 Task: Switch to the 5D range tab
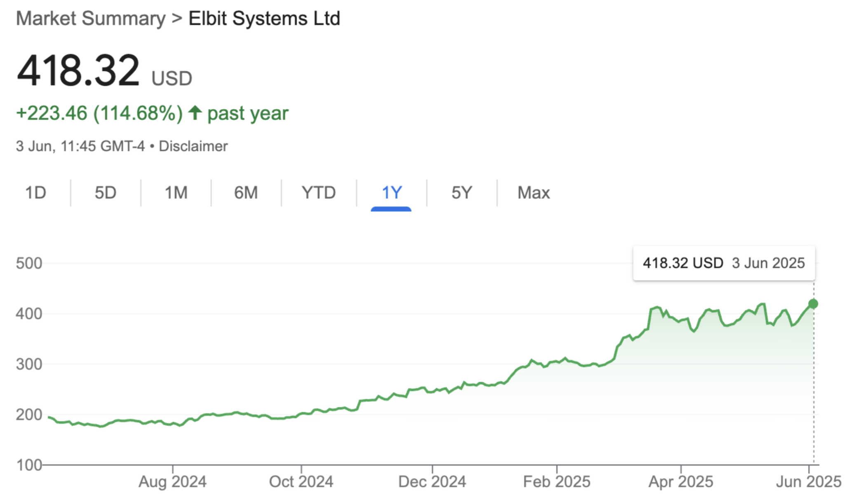[x=106, y=193]
